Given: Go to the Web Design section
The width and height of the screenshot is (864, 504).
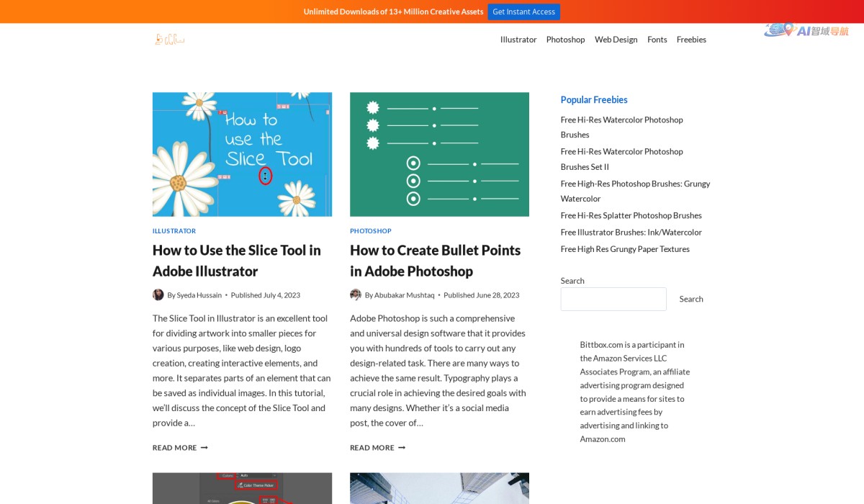Looking at the screenshot, I should pos(616,40).
